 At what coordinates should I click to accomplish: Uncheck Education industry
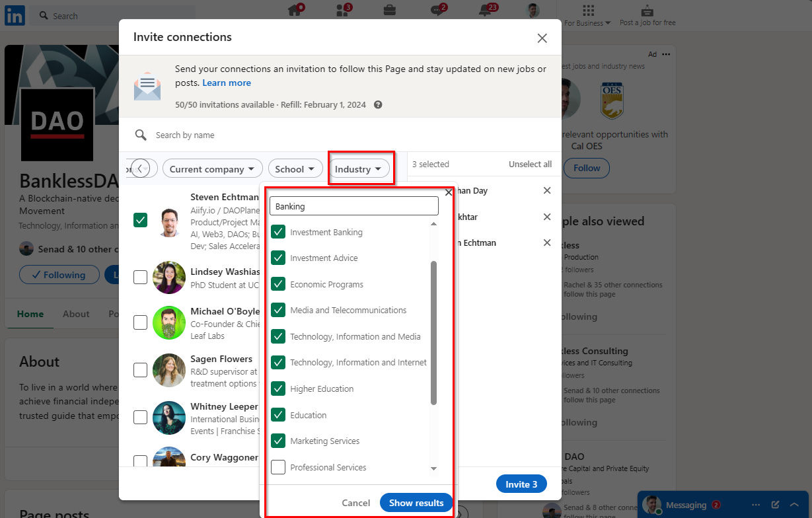tap(278, 415)
